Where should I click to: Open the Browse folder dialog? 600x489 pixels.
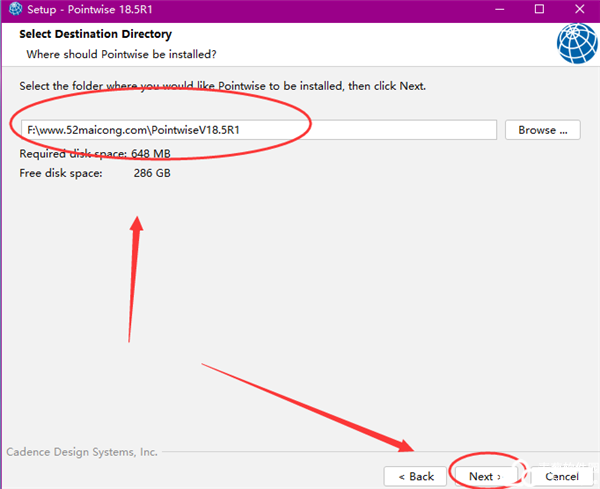[x=543, y=130]
